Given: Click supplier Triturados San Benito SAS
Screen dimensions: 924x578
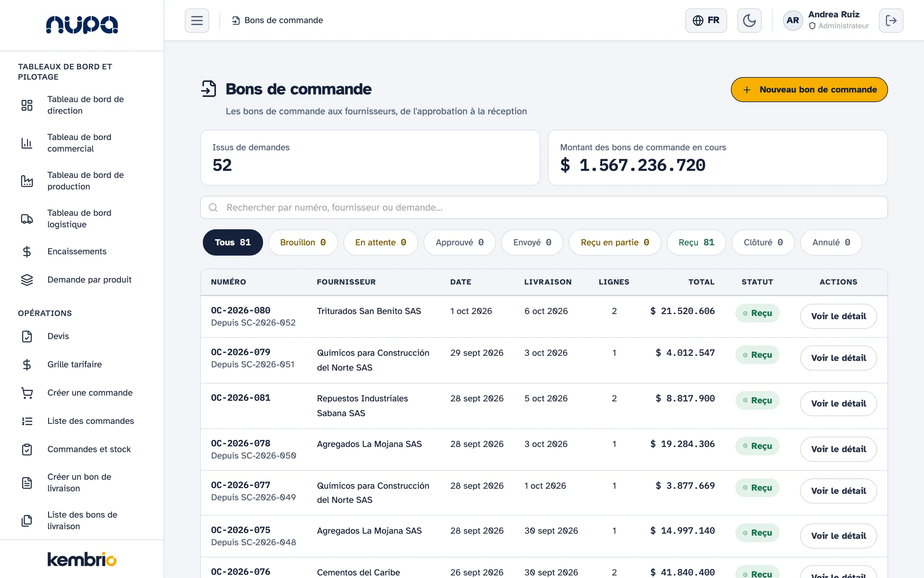Looking at the screenshot, I should [x=369, y=311].
